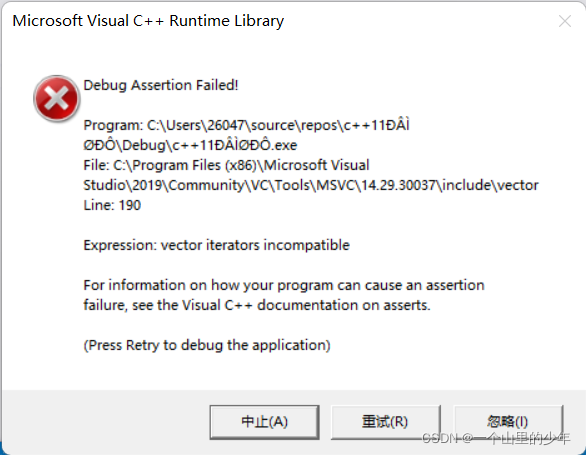The image size is (586, 455).
Task: Click the File: C:\Program Files (x86) line
Action: point(226,165)
